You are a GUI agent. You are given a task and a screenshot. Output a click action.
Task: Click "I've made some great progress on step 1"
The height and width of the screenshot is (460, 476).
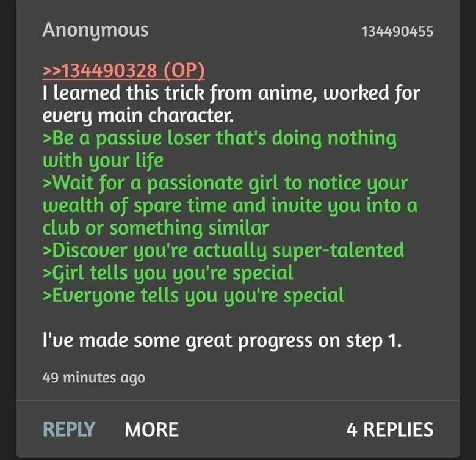tap(222, 341)
